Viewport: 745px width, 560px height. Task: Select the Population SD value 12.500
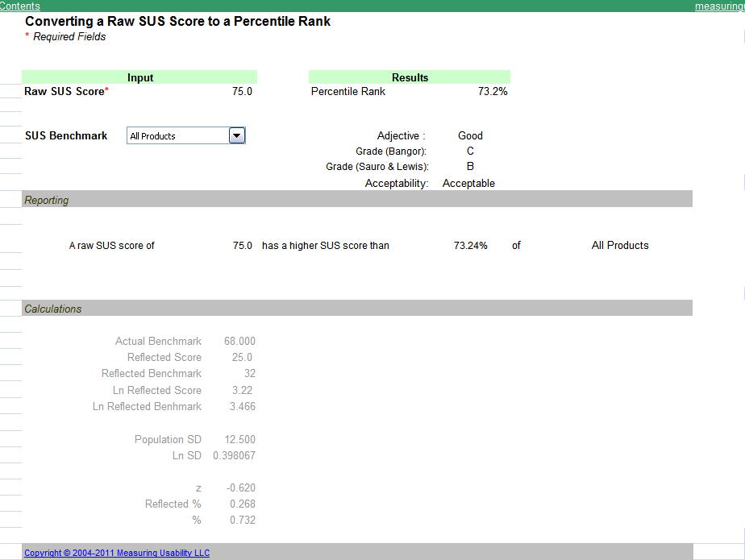pos(239,439)
